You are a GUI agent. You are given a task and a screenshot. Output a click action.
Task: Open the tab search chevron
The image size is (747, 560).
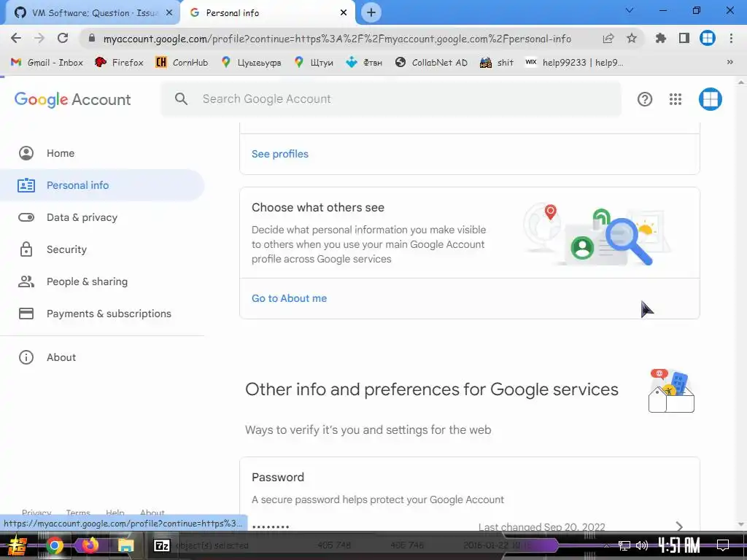point(630,10)
